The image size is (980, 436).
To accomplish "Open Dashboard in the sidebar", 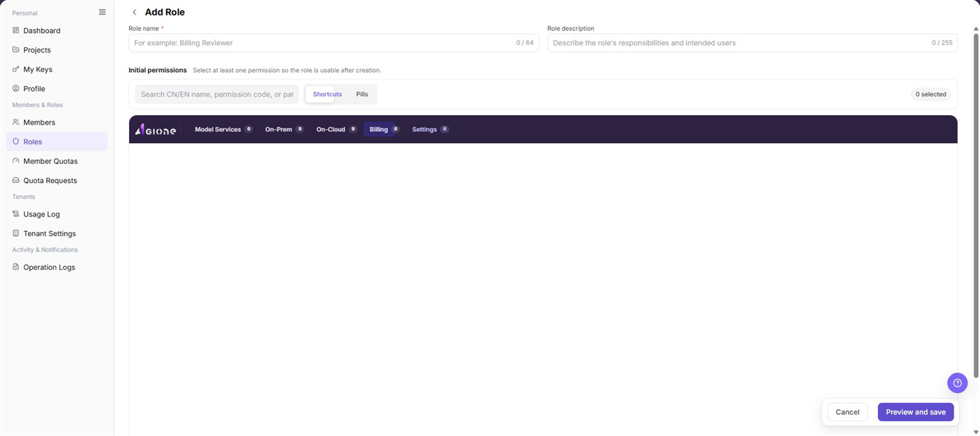I will click(x=57, y=31).
